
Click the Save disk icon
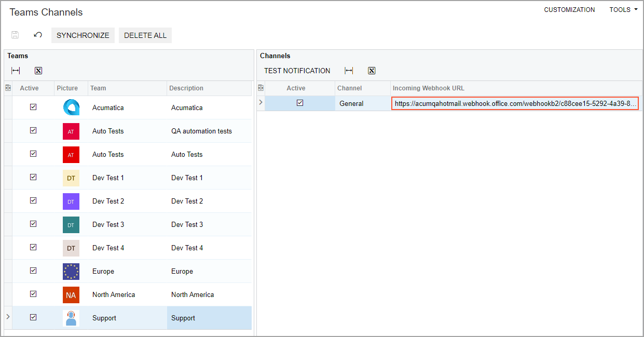pos(15,35)
